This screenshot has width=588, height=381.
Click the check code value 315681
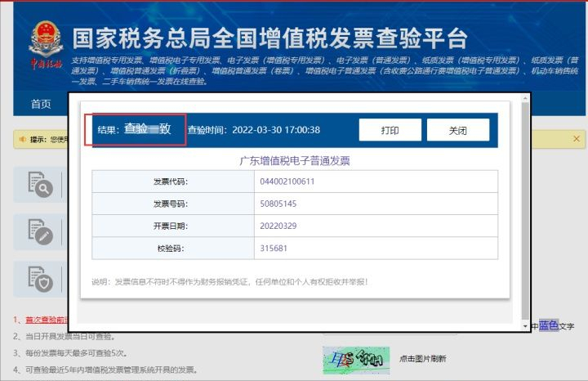pos(274,248)
